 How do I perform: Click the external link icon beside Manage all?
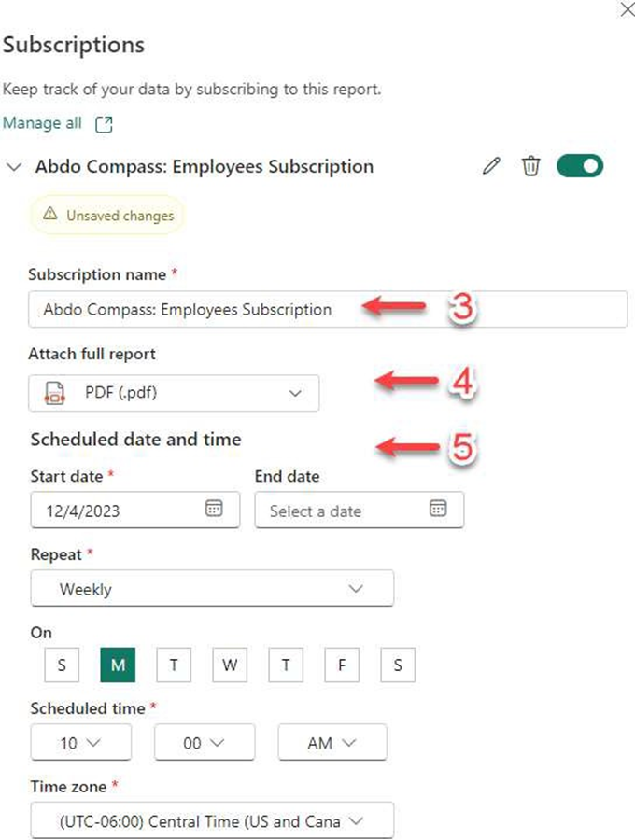click(x=104, y=124)
